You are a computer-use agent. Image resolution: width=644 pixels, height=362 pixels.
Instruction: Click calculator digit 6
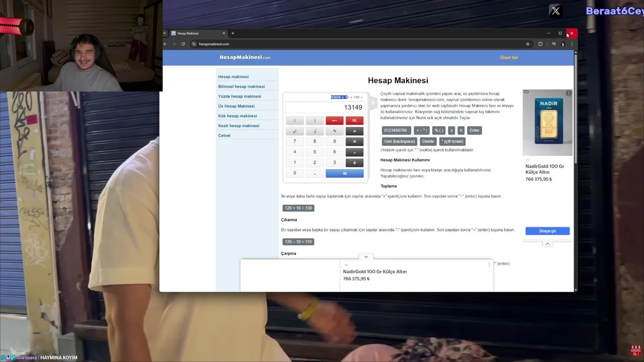[x=335, y=152]
